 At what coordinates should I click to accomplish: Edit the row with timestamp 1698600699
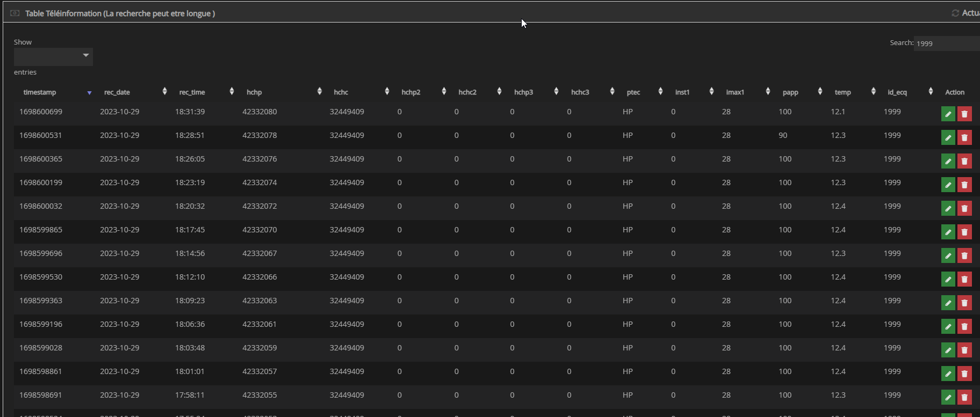[x=948, y=114]
